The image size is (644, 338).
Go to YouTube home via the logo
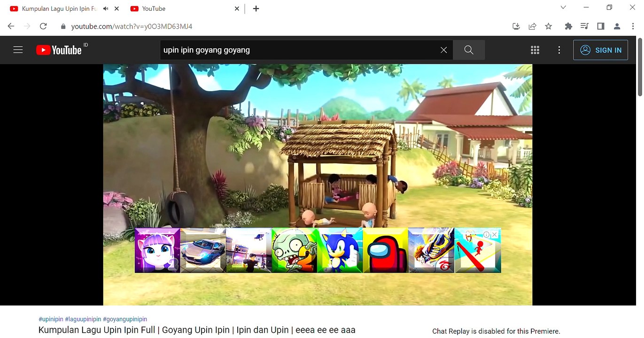point(59,50)
